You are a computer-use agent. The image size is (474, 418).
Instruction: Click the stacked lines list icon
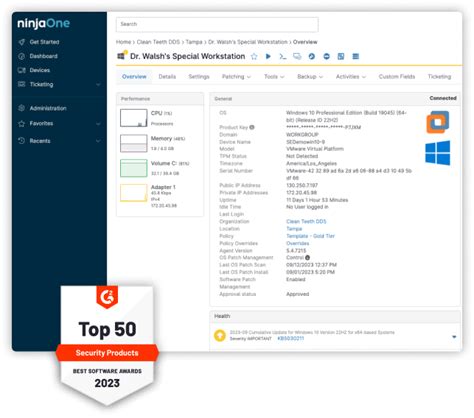356,56
